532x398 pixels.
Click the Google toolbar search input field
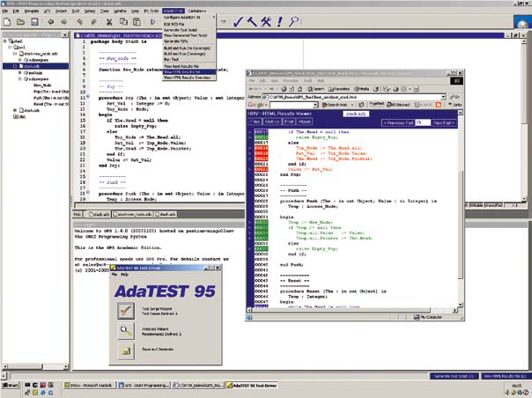pos(292,105)
